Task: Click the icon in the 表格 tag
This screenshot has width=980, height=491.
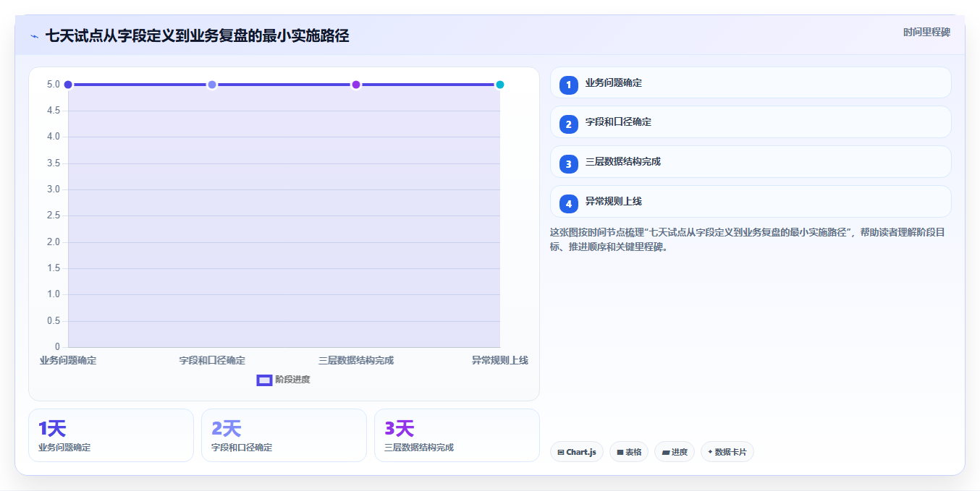Action: pos(620,453)
